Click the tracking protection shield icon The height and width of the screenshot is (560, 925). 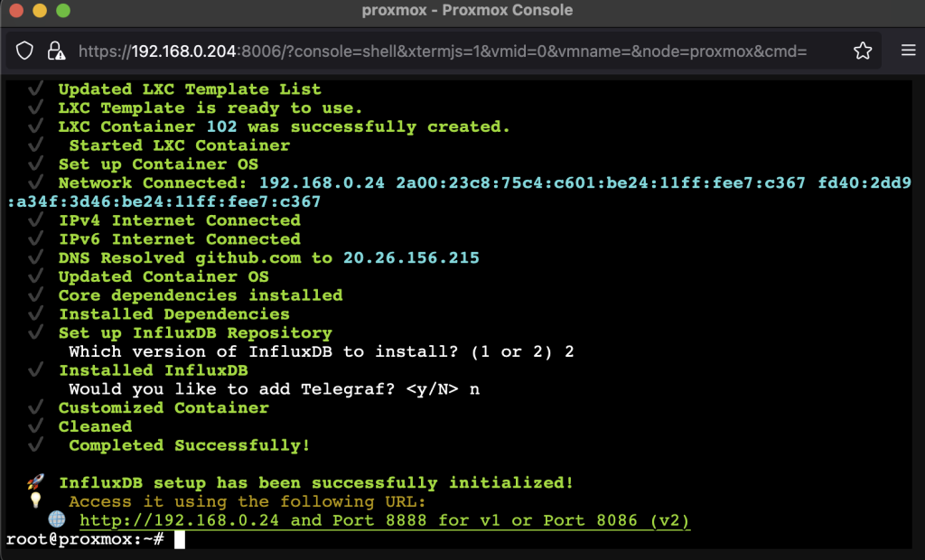pyautogui.click(x=24, y=51)
